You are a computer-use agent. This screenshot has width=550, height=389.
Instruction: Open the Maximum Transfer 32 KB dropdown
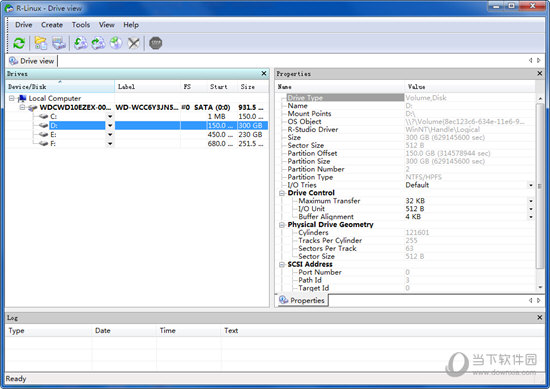pyautogui.click(x=531, y=201)
